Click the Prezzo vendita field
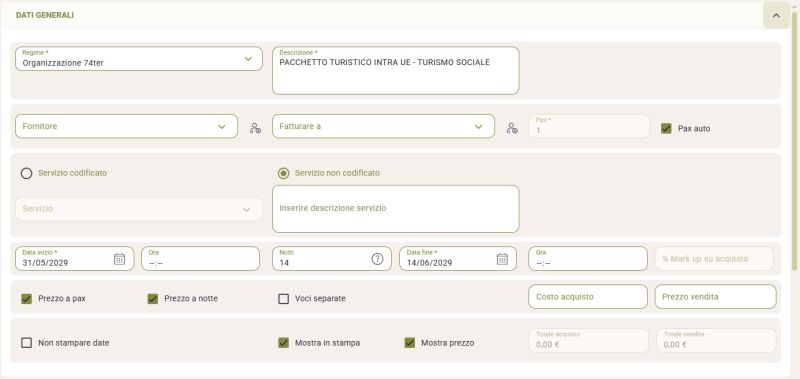Viewport: 800px width, 379px height. click(x=715, y=297)
